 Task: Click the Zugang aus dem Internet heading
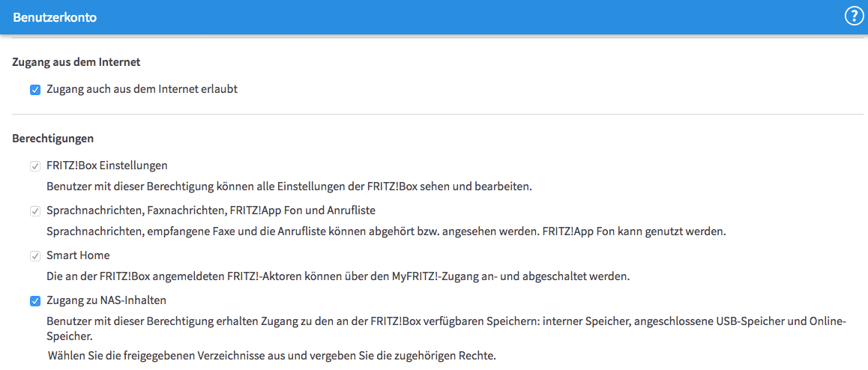click(76, 62)
